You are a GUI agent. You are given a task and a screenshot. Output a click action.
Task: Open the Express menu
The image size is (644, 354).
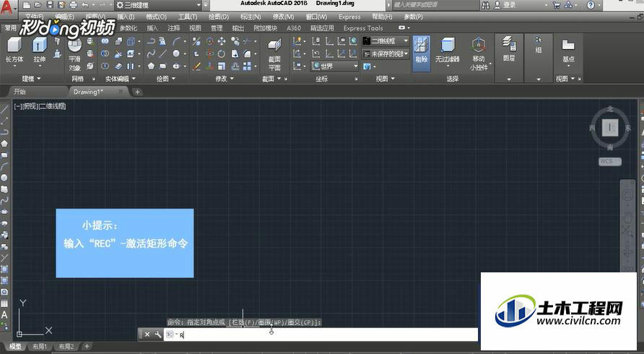tap(349, 17)
